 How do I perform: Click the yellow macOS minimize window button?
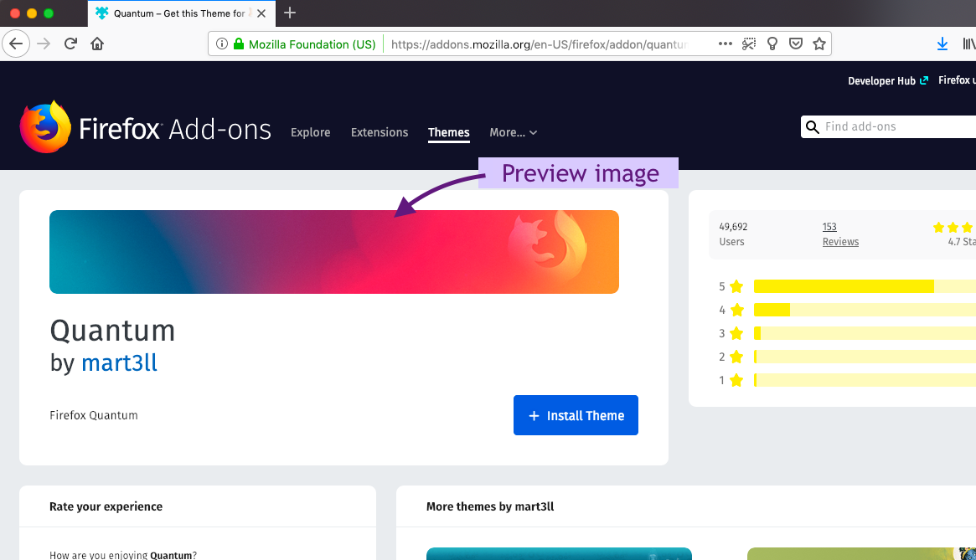point(32,13)
